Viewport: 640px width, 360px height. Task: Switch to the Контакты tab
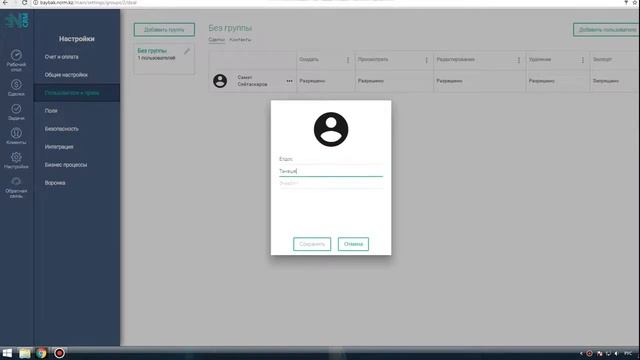(x=240, y=40)
